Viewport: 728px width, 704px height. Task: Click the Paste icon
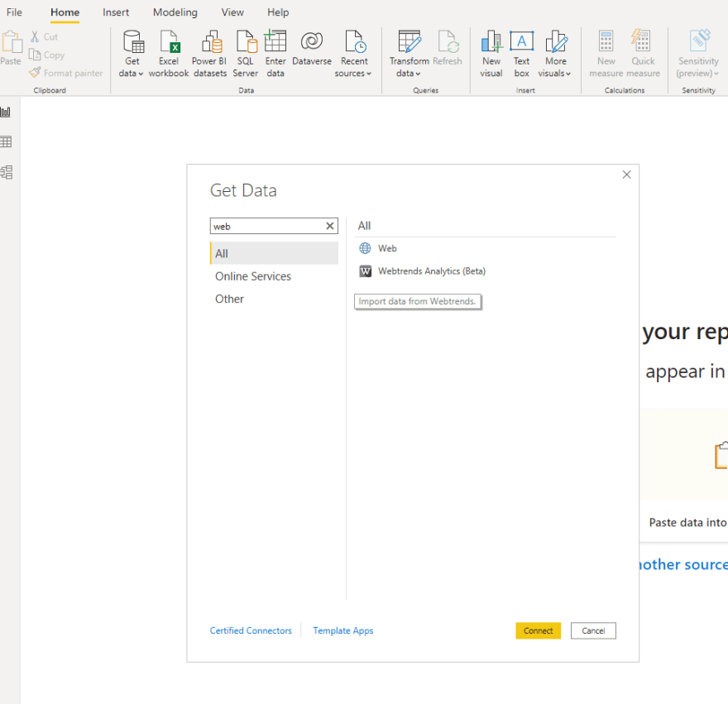click(11, 42)
